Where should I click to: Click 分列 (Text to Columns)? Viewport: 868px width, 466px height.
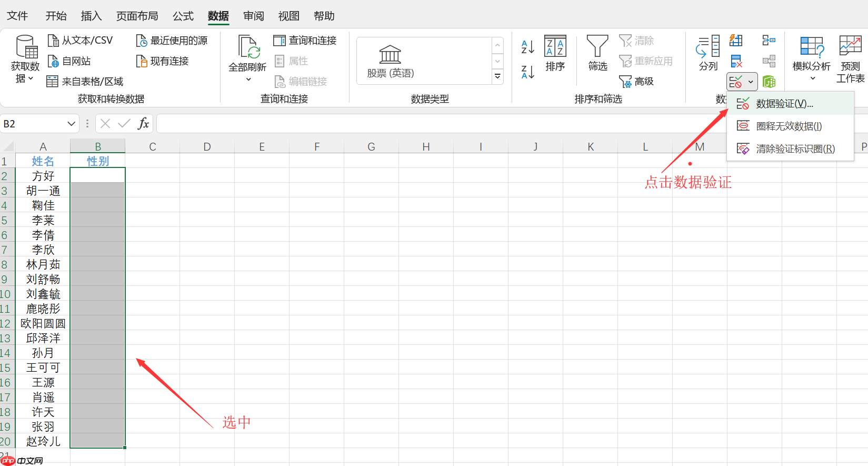click(709, 53)
